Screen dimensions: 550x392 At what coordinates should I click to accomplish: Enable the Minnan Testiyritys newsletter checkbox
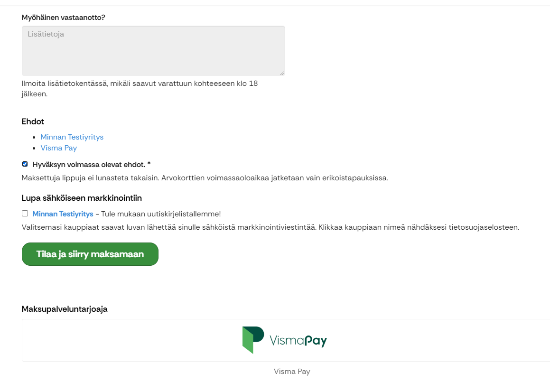point(25,214)
